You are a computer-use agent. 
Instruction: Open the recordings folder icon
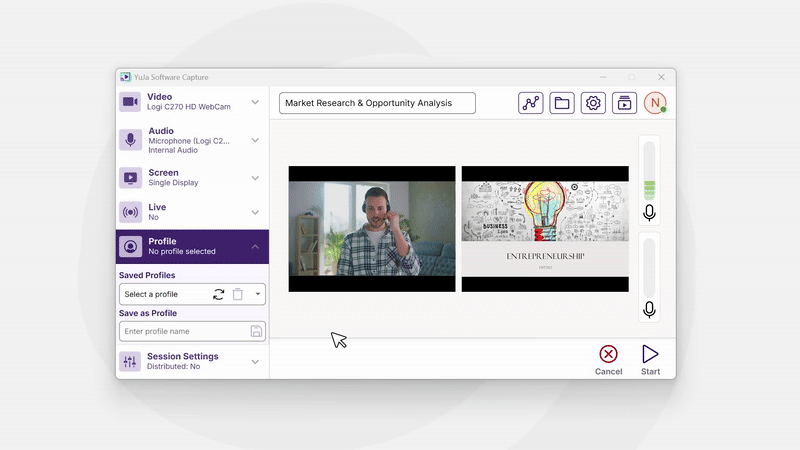point(562,103)
